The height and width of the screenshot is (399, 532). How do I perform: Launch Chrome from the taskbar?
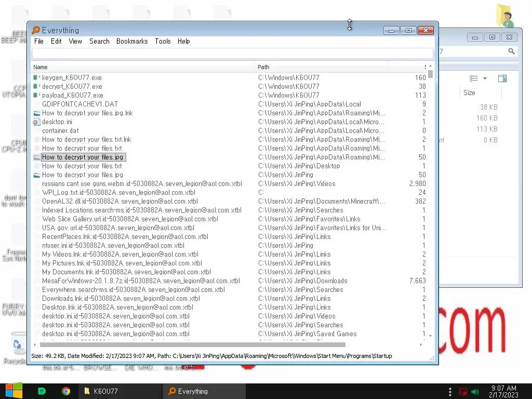(66, 391)
